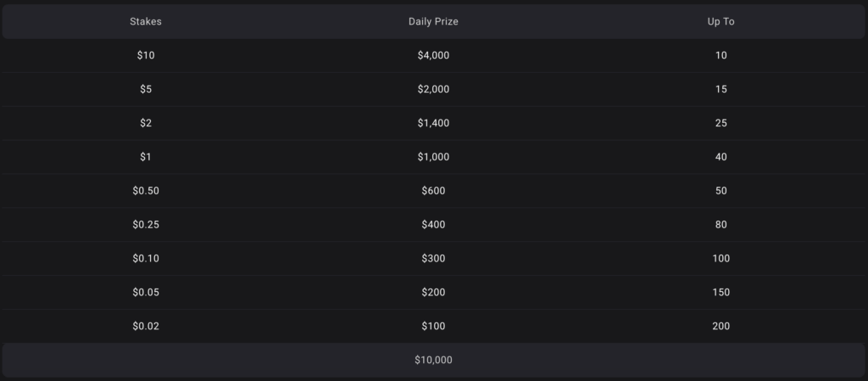
Task: Select the $4,000 daily prize cell
Action: click(x=433, y=55)
